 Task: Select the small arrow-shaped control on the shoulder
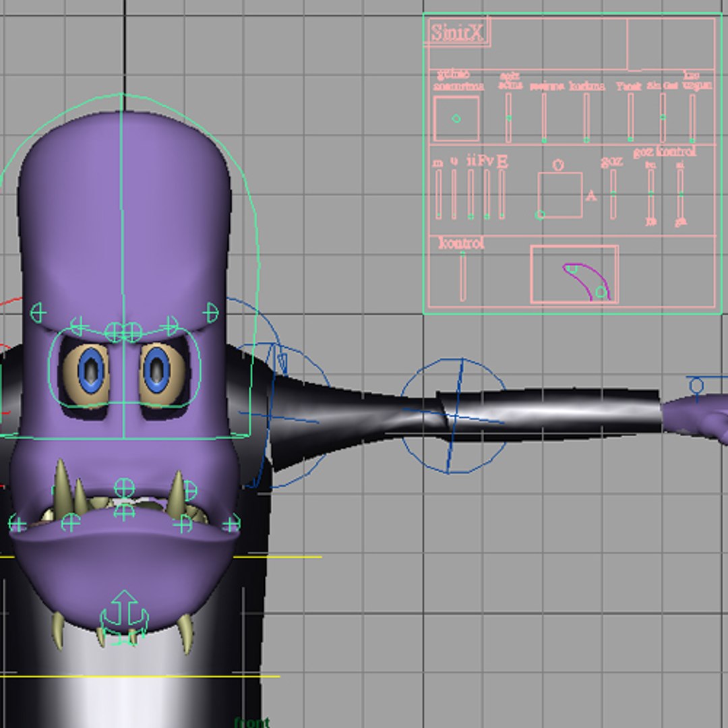click(x=282, y=363)
